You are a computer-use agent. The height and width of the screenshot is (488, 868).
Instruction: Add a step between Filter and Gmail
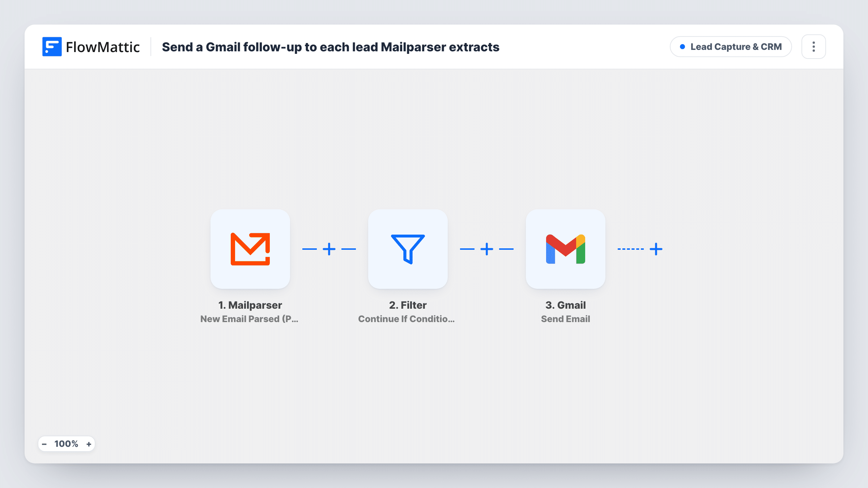pyautogui.click(x=487, y=249)
